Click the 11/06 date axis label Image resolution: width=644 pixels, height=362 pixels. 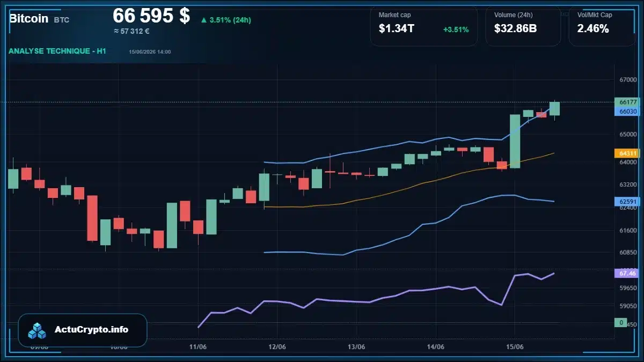pyautogui.click(x=198, y=347)
